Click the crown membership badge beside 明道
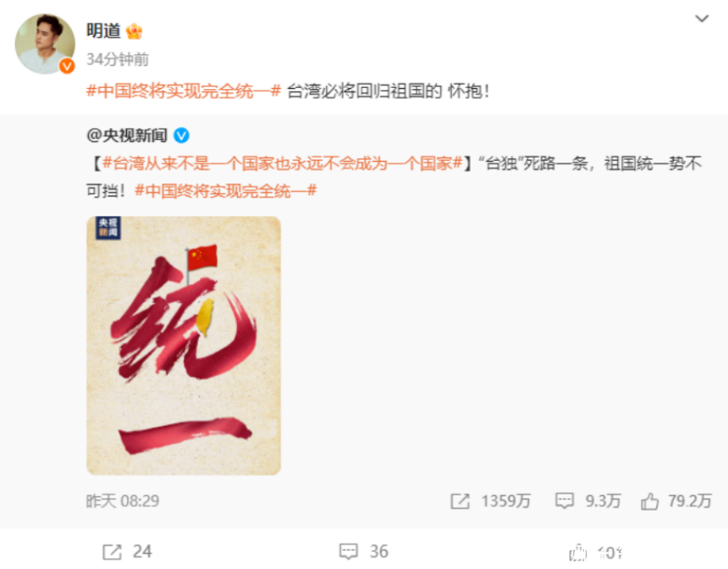This screenshot has width=728, height=569. (134, 31)
